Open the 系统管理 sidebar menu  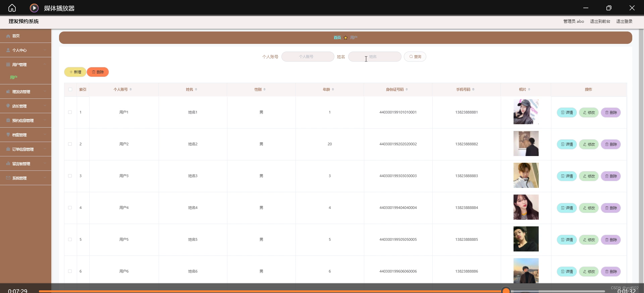[x=25, y=178]
